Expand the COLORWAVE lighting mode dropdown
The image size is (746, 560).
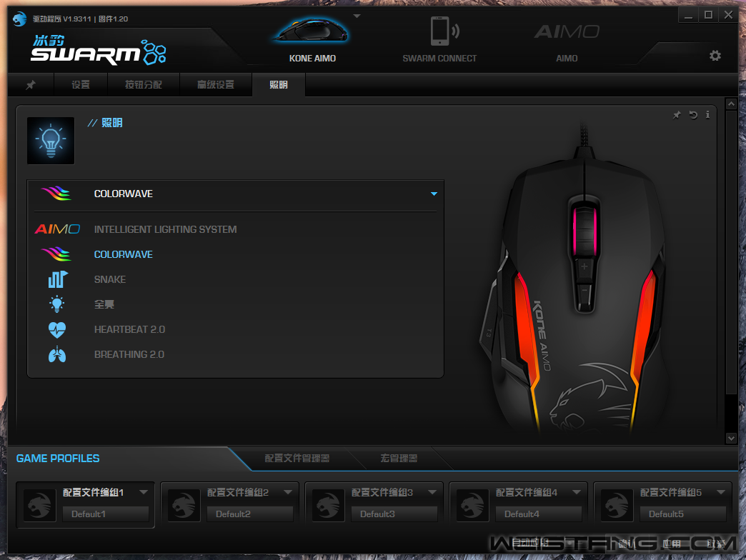click(x=434, y=194)
